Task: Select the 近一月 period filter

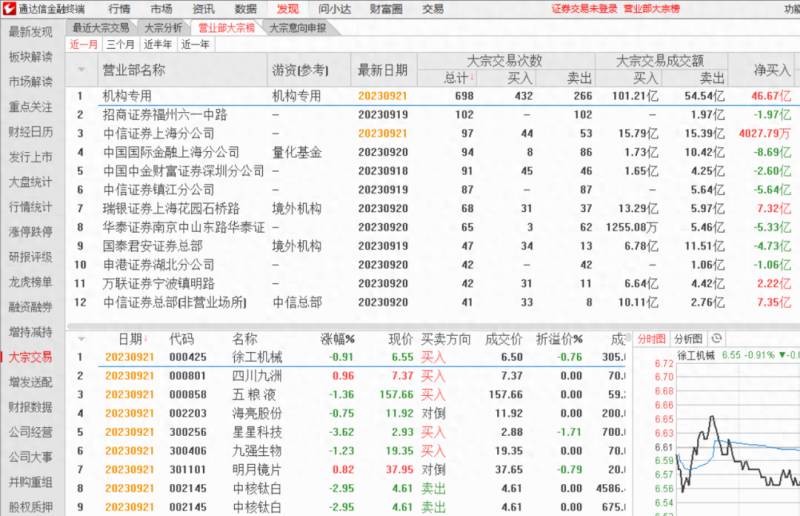Action: (84, 44)
